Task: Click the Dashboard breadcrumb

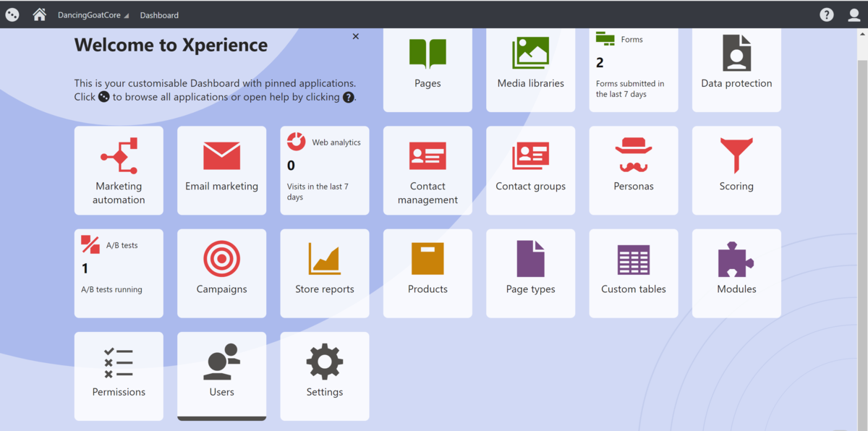Action: [159, 15]
